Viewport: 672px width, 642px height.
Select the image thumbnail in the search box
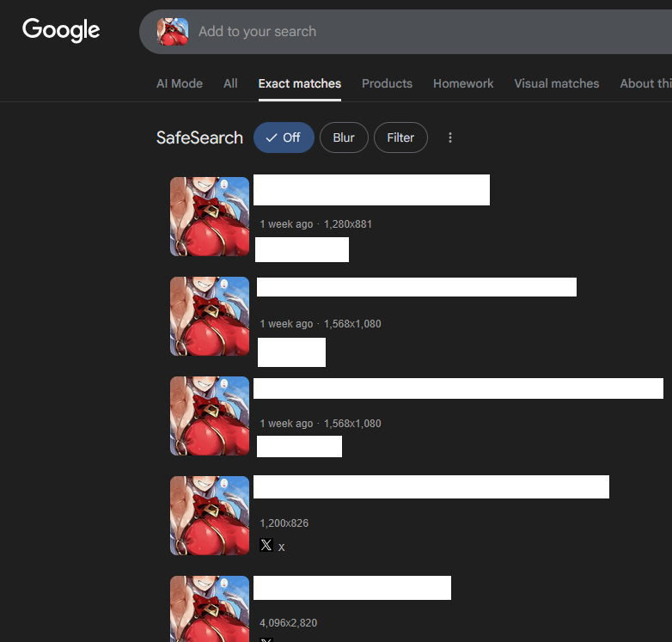(172, 32)
